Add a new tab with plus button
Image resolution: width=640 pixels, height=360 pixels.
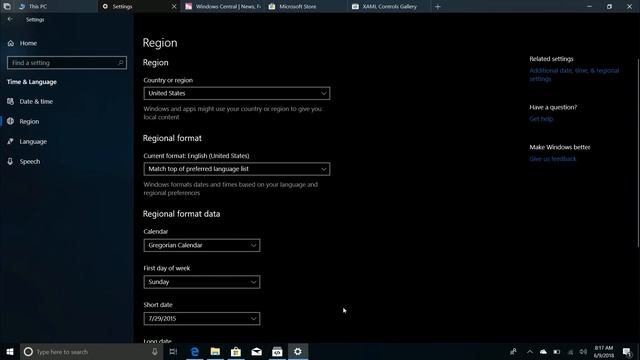click(438, 7)
